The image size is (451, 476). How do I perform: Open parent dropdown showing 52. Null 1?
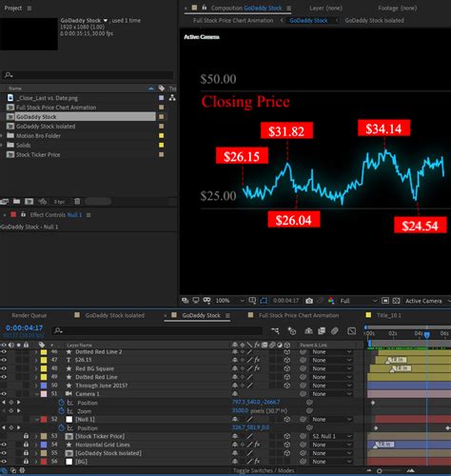coord(332,436)
